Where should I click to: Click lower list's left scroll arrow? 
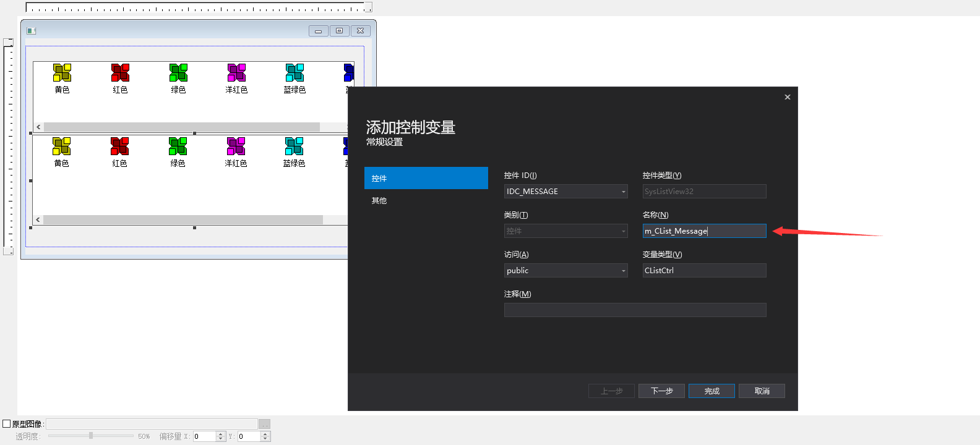[38, 219]
